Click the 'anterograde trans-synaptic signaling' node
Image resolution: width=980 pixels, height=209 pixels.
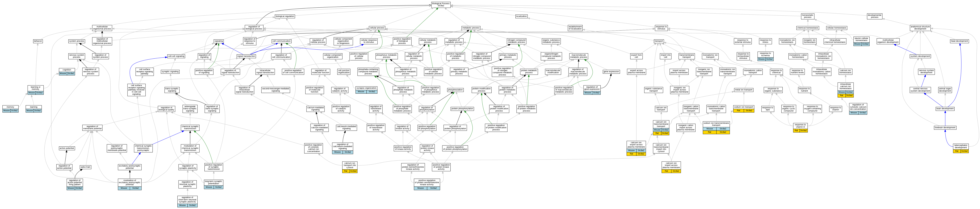190,109
